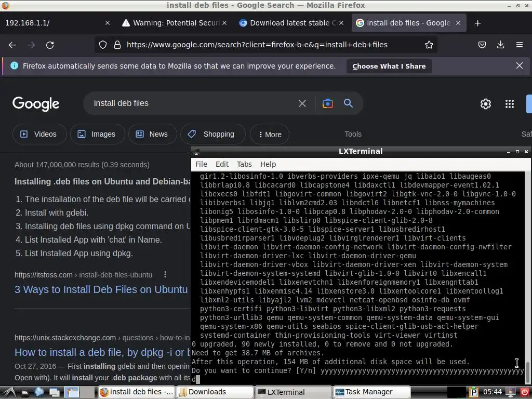
Task: Click the red power logout icon
Action: pos(525,393)
